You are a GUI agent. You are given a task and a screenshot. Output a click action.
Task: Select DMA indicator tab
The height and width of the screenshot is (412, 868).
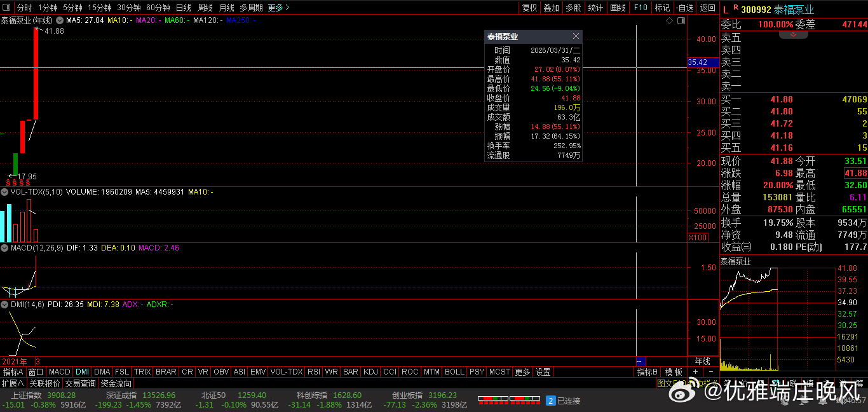pos(102,372)
